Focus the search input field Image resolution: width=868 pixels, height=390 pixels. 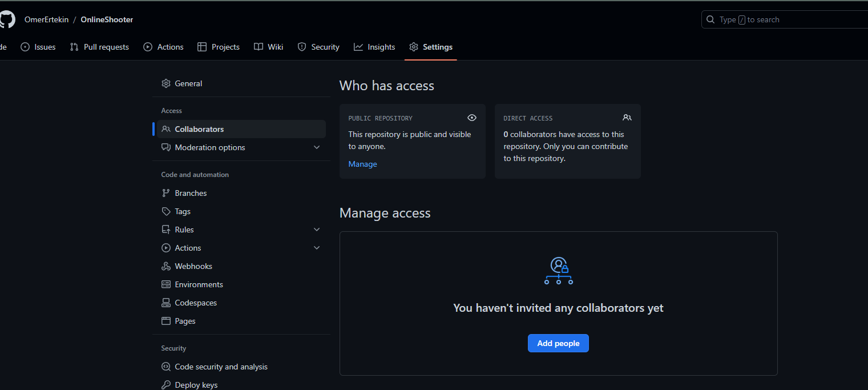(788, 19)
